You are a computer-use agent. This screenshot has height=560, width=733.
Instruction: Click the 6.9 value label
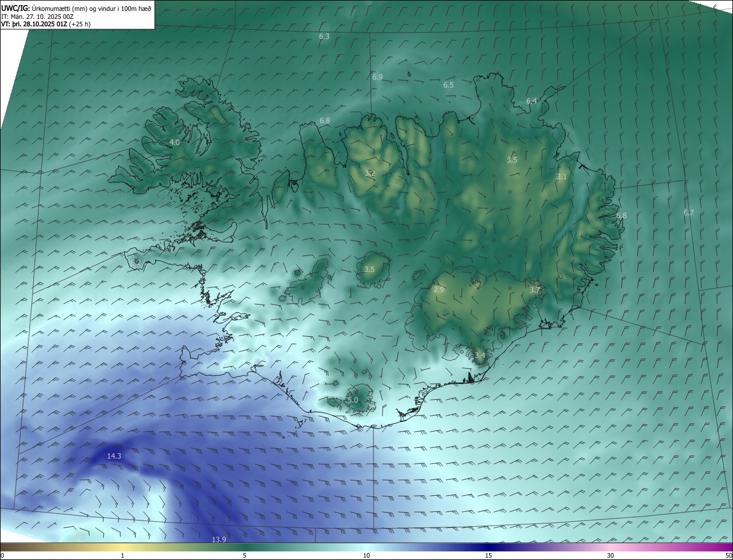pos(377,77)
